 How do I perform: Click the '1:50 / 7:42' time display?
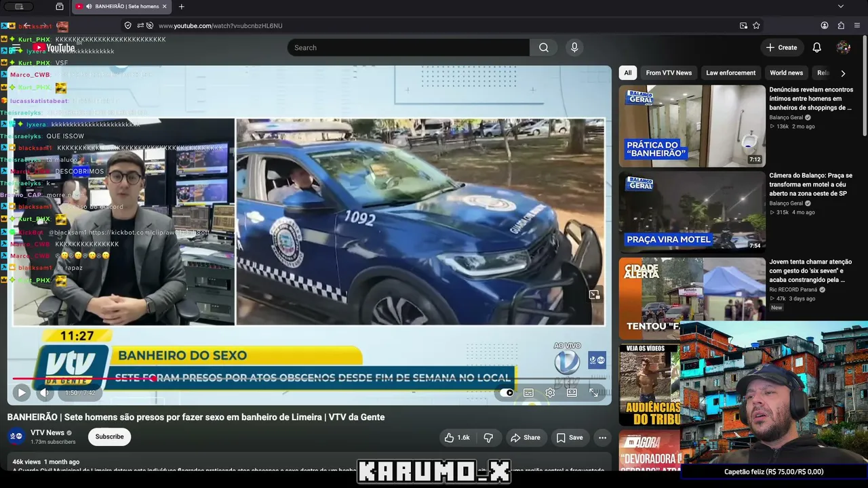(80, 392)
